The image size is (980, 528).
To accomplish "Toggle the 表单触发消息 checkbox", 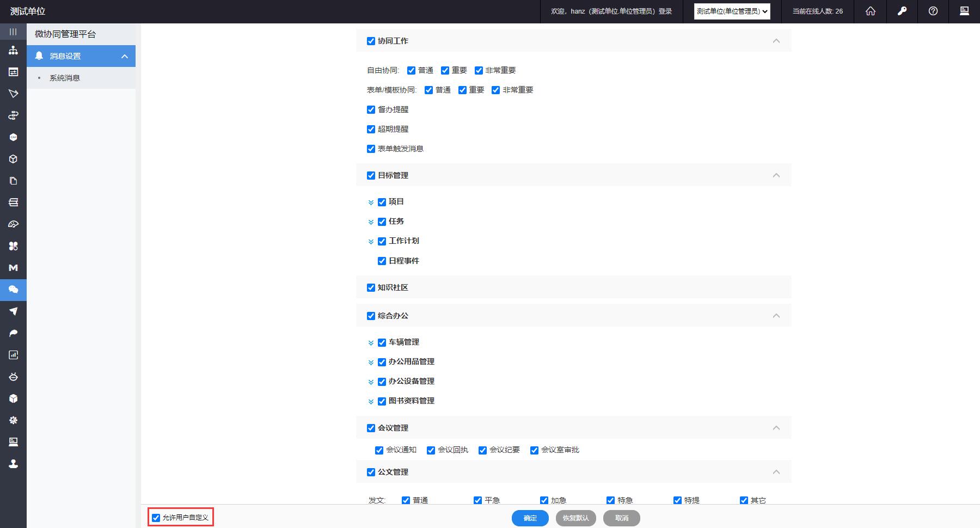I will pos(371,149).
